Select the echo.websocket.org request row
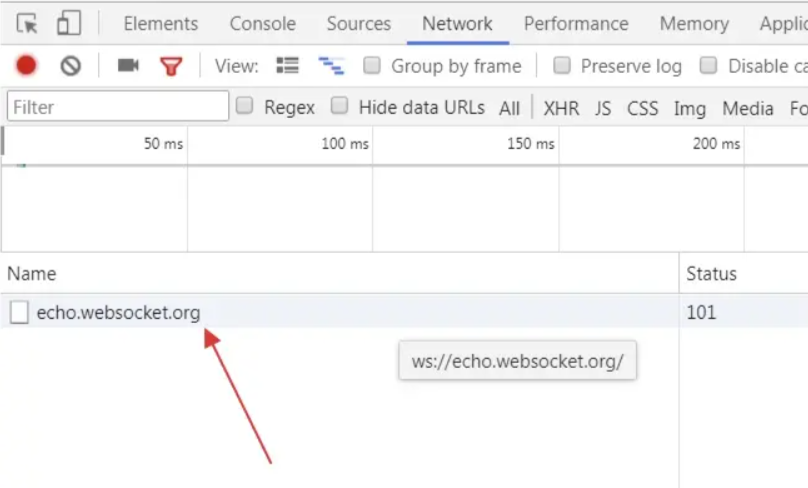 click(x=340, y=312)
